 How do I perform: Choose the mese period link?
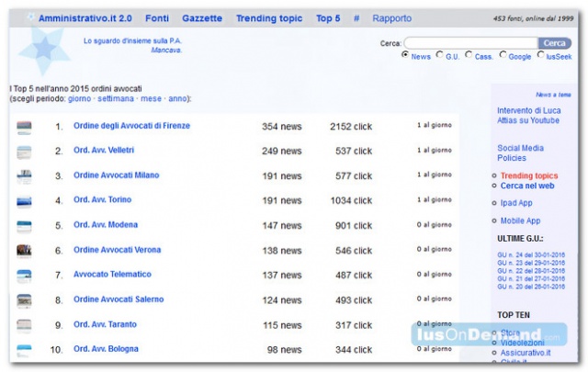[151, 98]
